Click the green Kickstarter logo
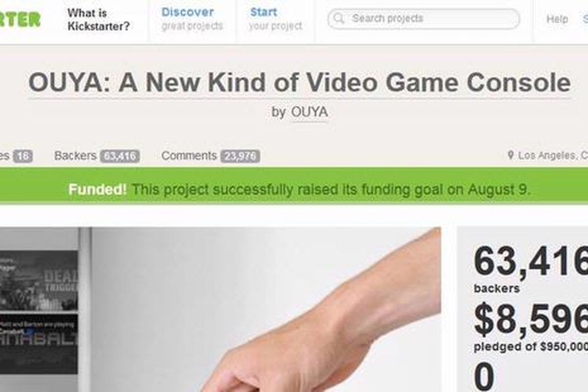Screen dimensions: 588x392 pyautogui.click(x=21, y=20)
